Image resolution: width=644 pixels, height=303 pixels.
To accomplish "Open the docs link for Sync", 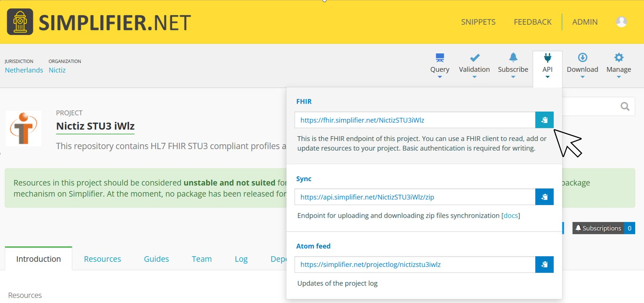I will [511, 216].
